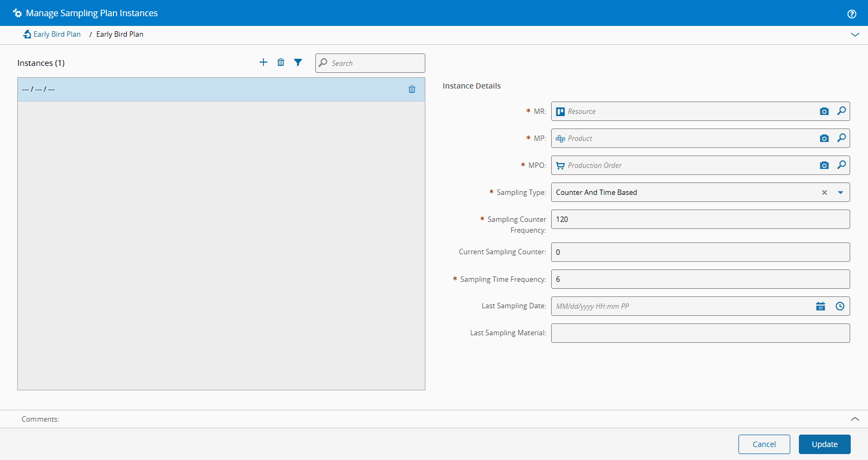This screenshot has width=868, height=460.
Task: Click the camera icon in MR field
Action: [824, 111]
